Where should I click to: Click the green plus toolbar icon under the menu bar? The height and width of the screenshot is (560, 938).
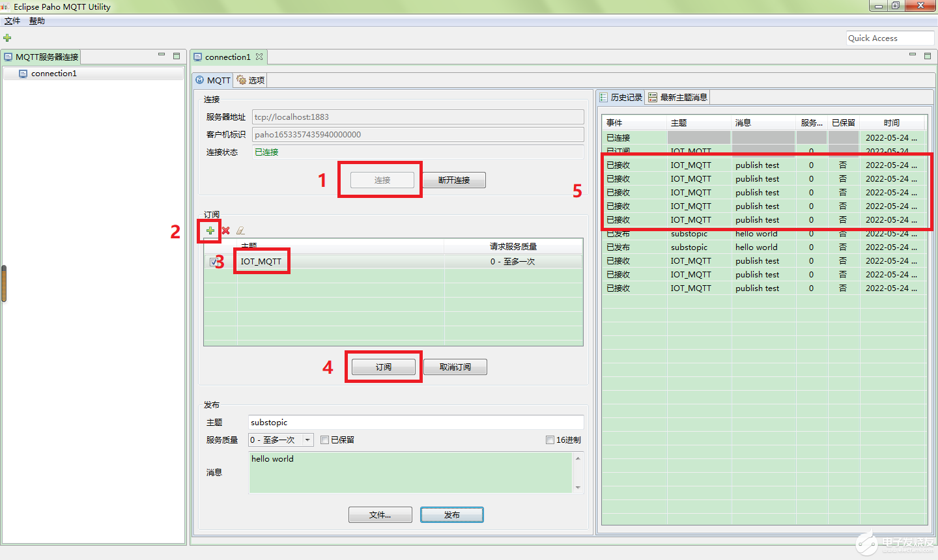7,38
